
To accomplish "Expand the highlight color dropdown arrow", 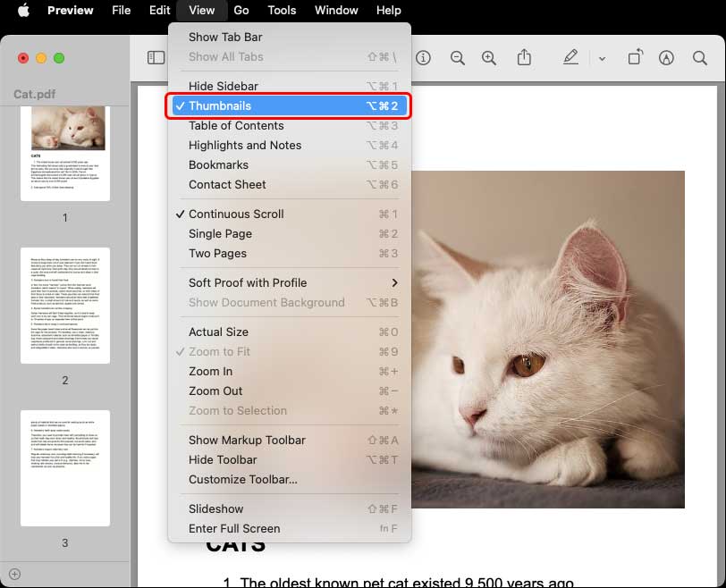I will (x=602, y=59).
